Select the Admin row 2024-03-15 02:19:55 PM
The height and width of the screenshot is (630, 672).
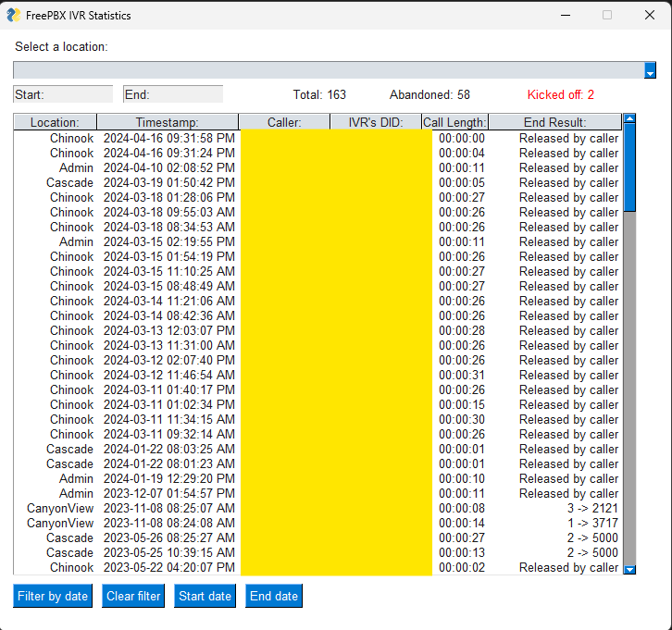[317, 242]
